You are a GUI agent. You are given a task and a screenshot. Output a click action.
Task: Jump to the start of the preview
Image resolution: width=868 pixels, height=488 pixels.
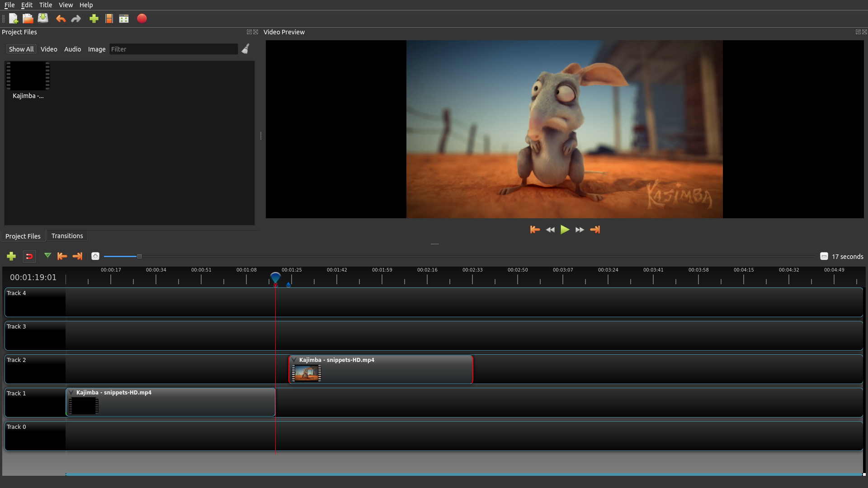tap(535, 230)
